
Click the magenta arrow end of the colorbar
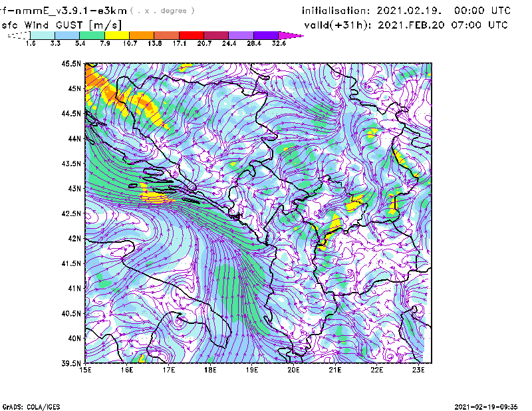291,35
